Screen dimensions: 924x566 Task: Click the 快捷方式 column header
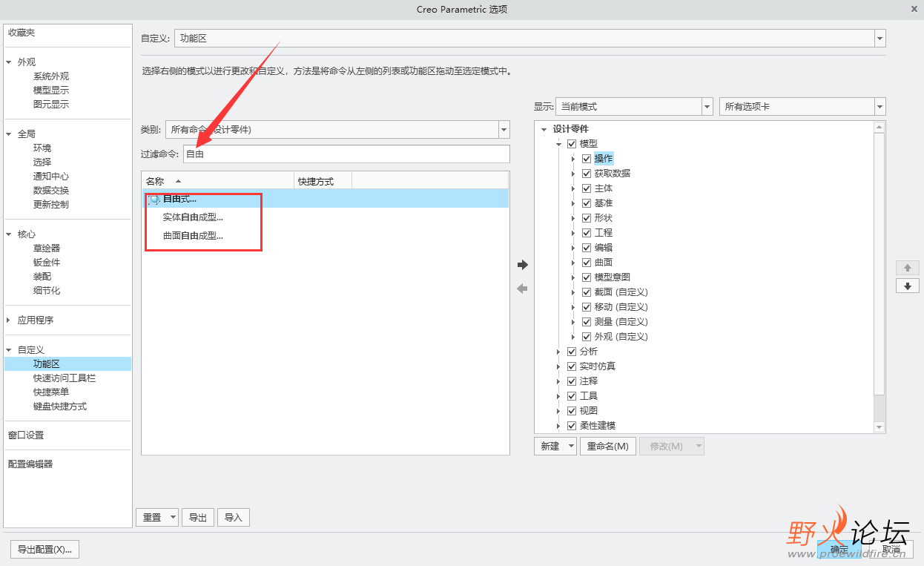pos(323,181)
